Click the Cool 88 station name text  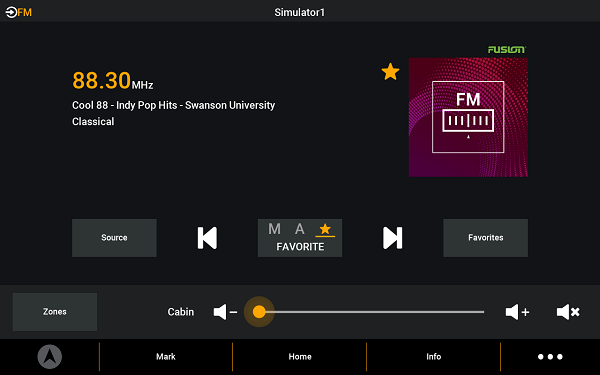173,105
